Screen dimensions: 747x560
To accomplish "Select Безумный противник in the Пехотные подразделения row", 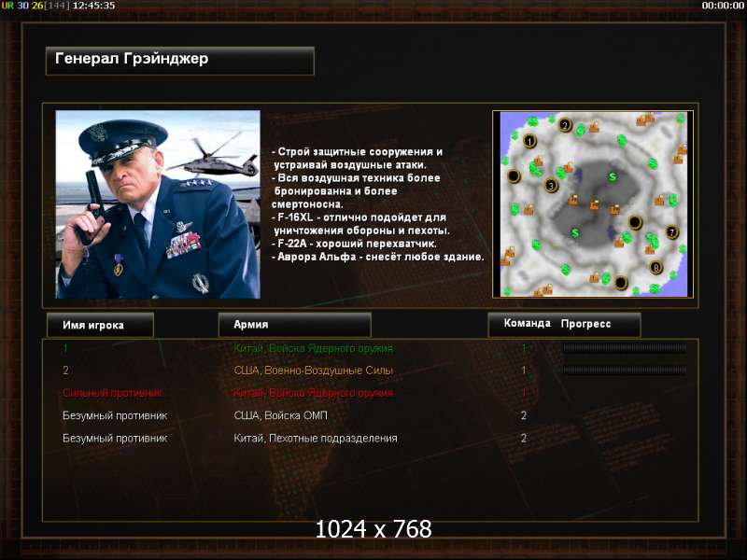I will pyautogui.click(x=115, y=438).
